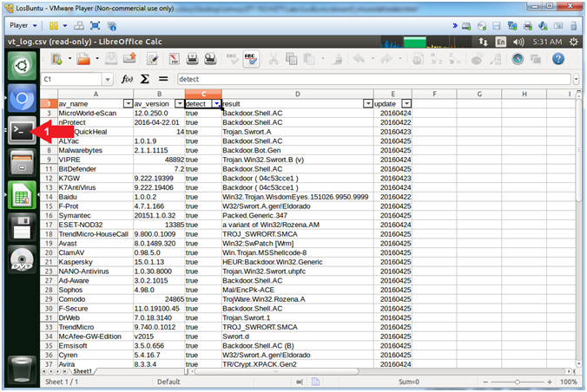
Task: Click the zoom slider handle
Action: pyautogui.click(x=517, y=382)
